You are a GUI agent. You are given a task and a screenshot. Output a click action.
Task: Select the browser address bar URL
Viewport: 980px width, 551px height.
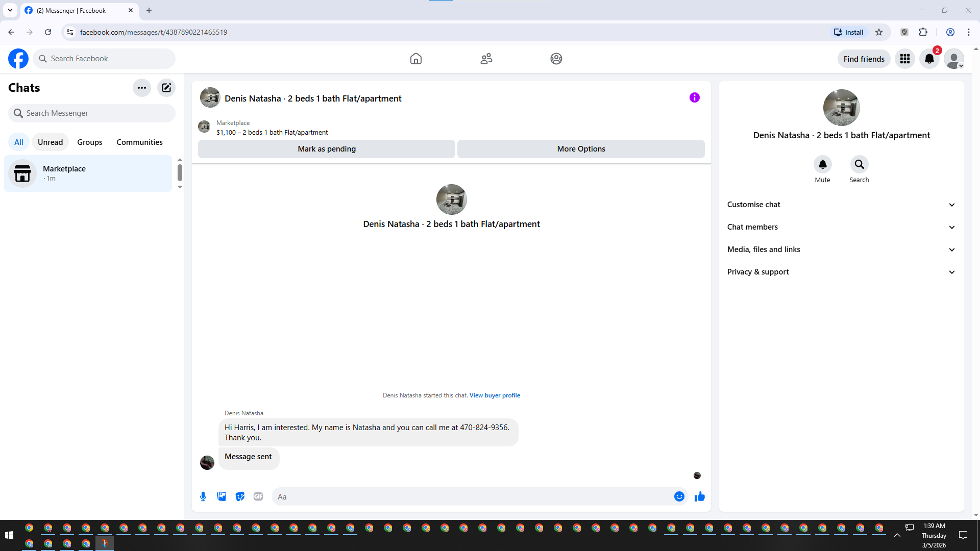(x=154, y=32)
